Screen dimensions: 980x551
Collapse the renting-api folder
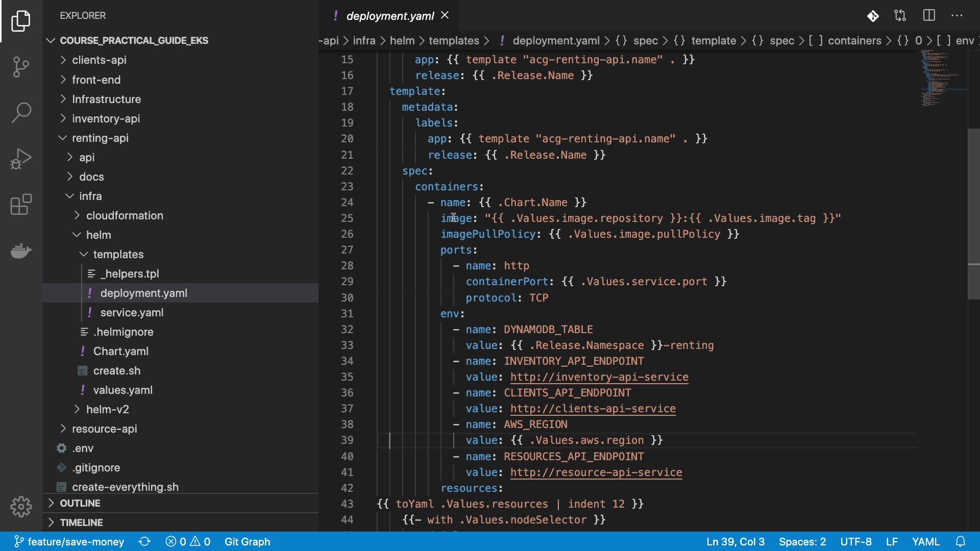coord(100,138)
